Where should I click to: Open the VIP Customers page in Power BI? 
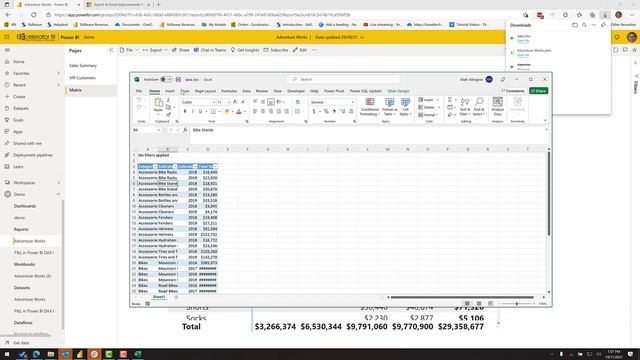(x=82, y=78)
